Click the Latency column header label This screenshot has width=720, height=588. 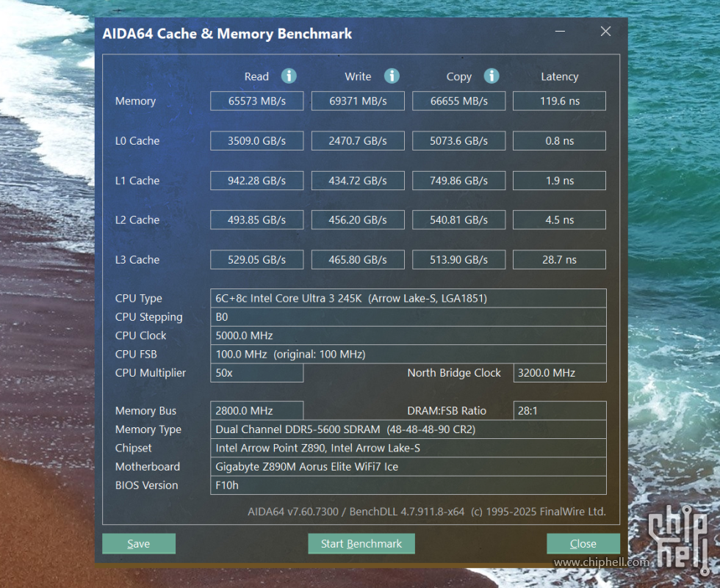pos(559,77)
